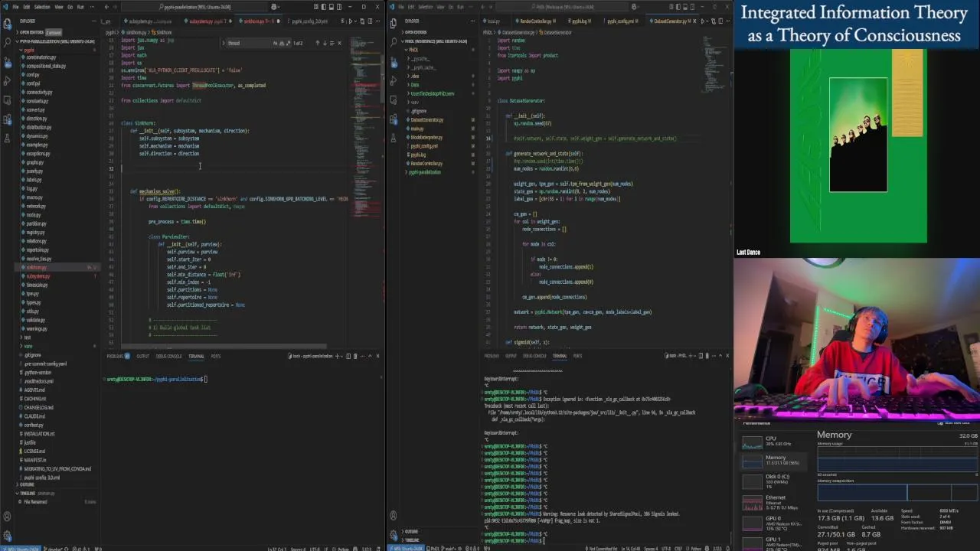Click UTF-8 encoding in left status bar
The height and width of the screenshot is (551, 980).
tap(314, 548)
